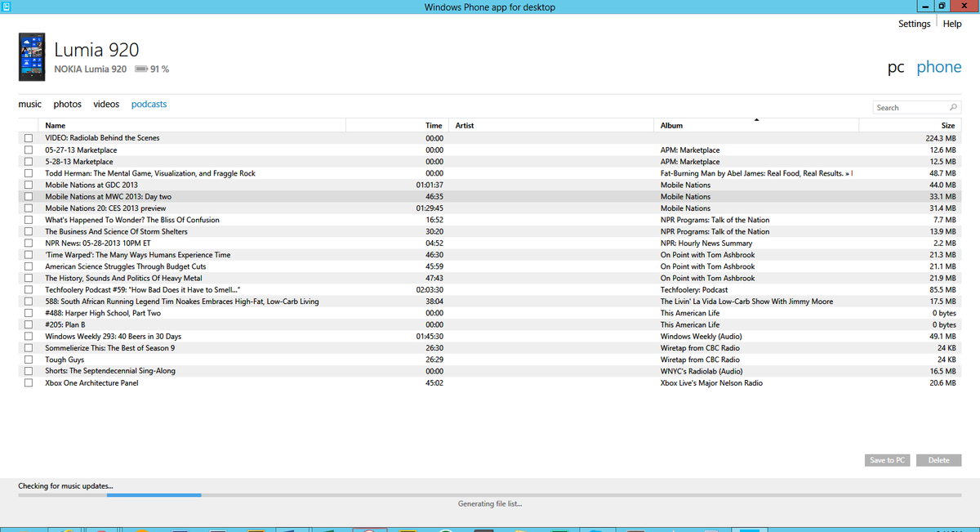Image resolution: width=980 pixels, height=532 pixels.
Task: Switch to the videos tab
Action: pos(106,104)
